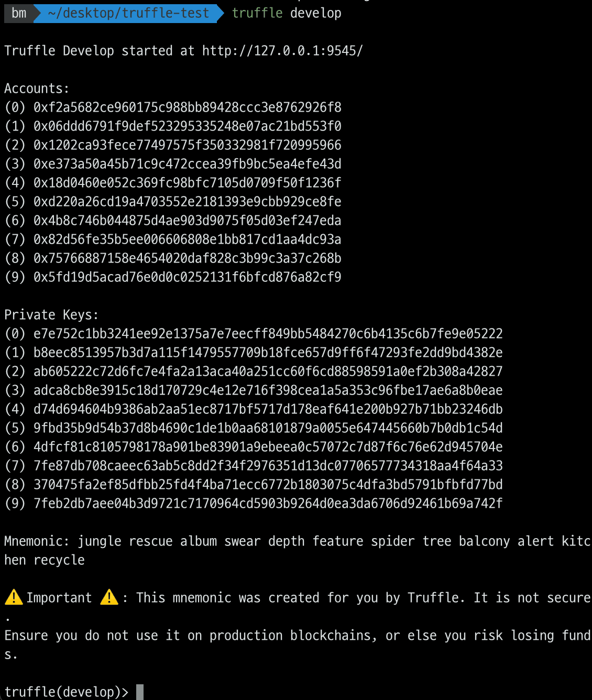This screenshot has height=700, width=592.
Task: Click the second warning icon after Important
Action: click(x=109, y=597)
